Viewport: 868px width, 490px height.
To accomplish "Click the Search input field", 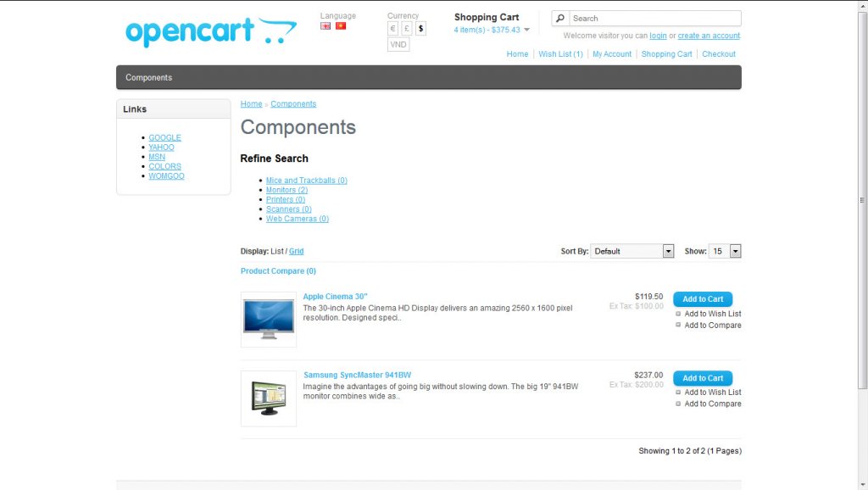I will [655, 19].
